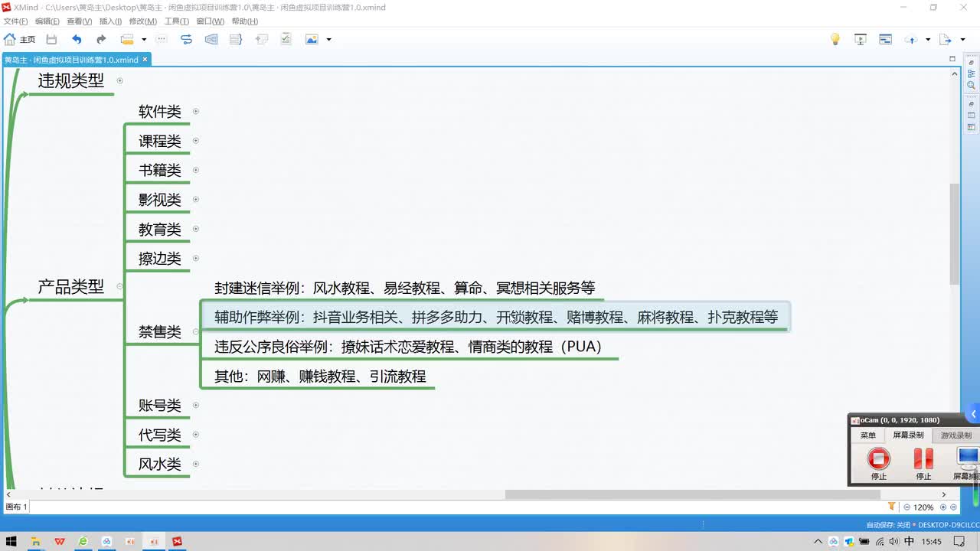Export the mind map file
The height and width of the screenshot is (551, 980).
(946, 39)
